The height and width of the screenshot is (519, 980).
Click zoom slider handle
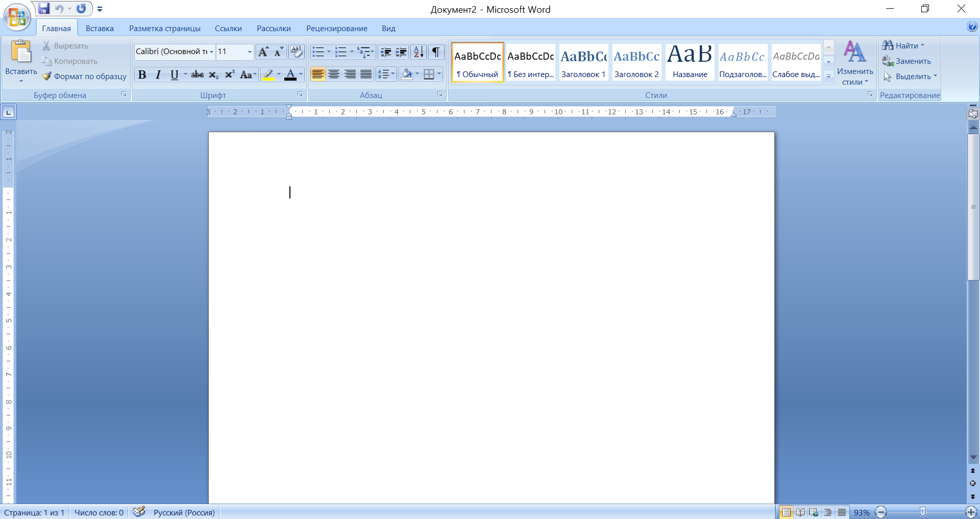(923, 512)
